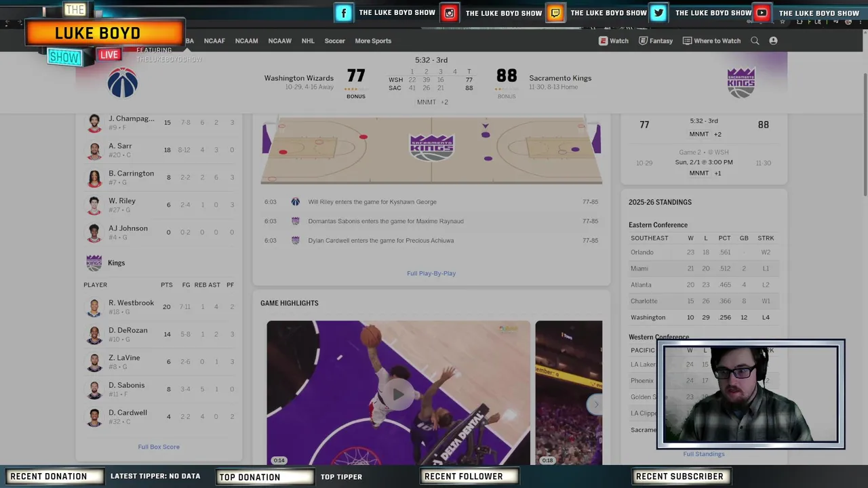Click the Atlanta standings row

[704, 285]
